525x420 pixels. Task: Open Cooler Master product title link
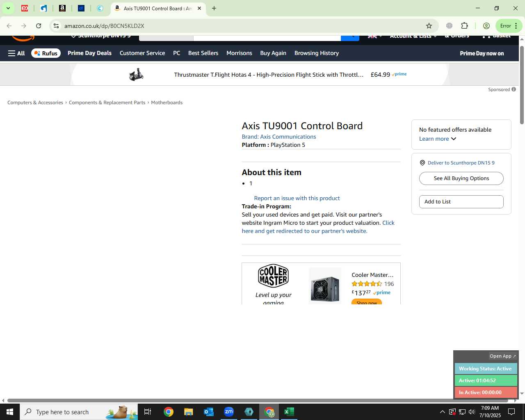click(372, 275)
